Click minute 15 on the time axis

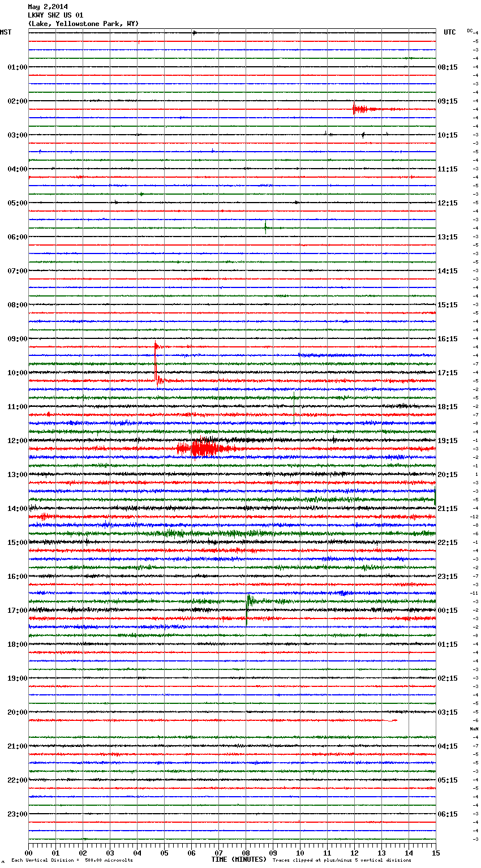436,853
